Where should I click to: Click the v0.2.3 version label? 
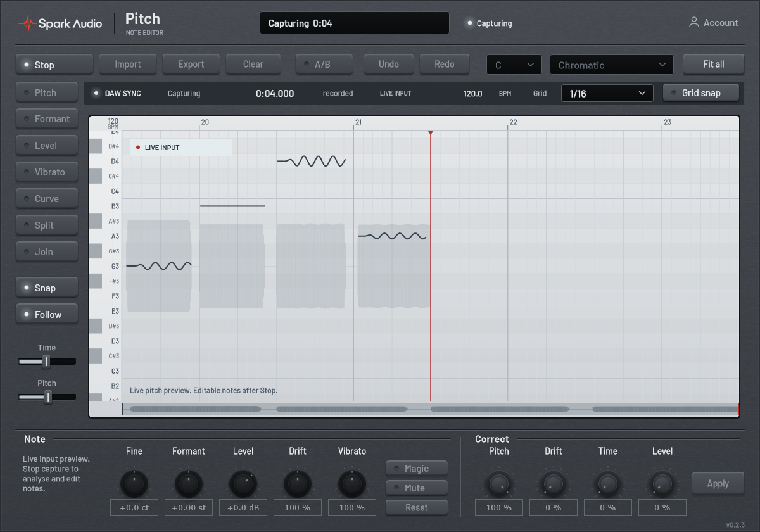point(737,524)
